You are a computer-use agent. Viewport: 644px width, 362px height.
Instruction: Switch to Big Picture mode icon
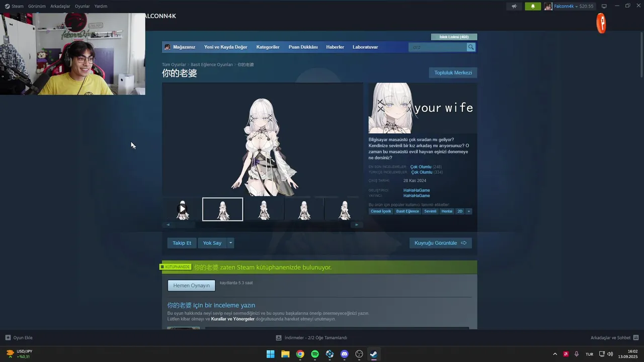point(604,6)
